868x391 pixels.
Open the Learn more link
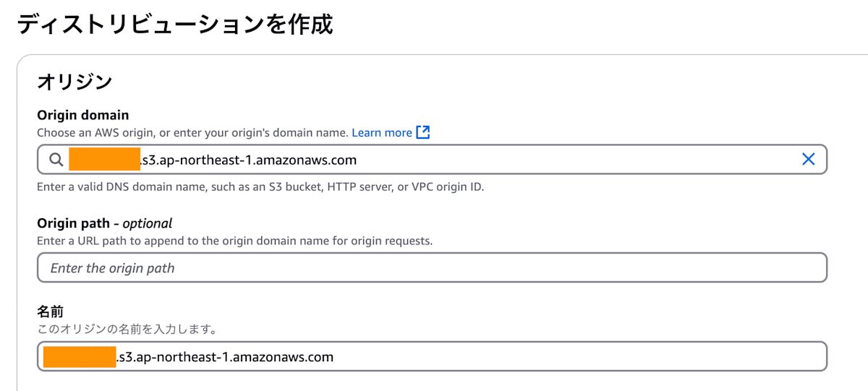tap(382, 133)
